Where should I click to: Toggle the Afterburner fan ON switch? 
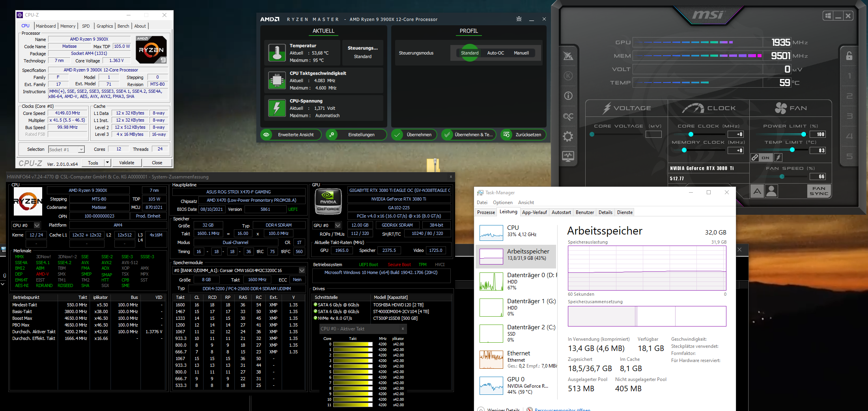765,158
